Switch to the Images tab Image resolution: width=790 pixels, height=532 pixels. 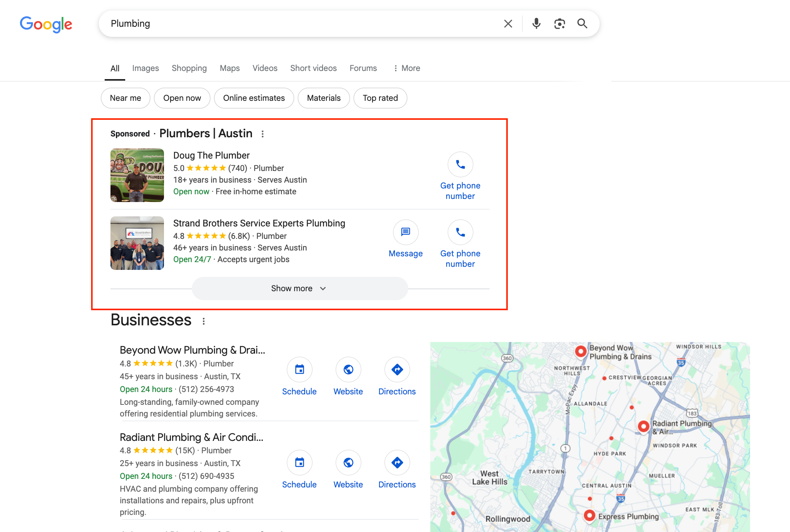pyautogui.click(x=145, y=68)
